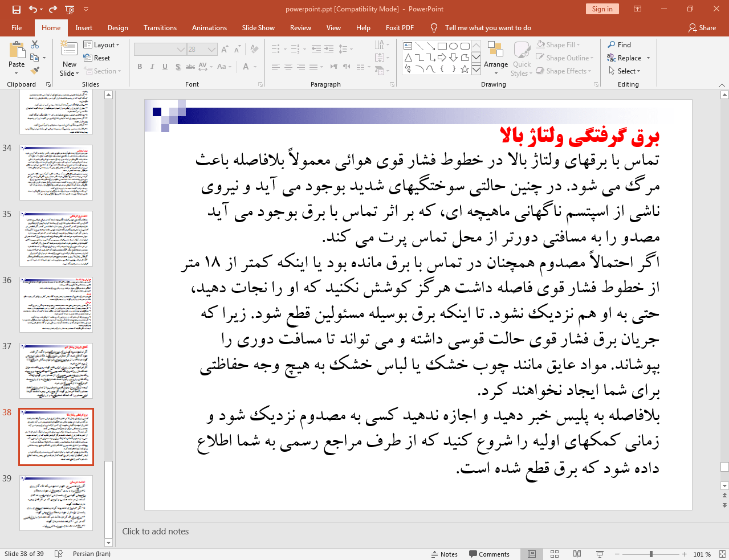Go to the Slide Show tab
729x560 pixels.
click(258, 27)
